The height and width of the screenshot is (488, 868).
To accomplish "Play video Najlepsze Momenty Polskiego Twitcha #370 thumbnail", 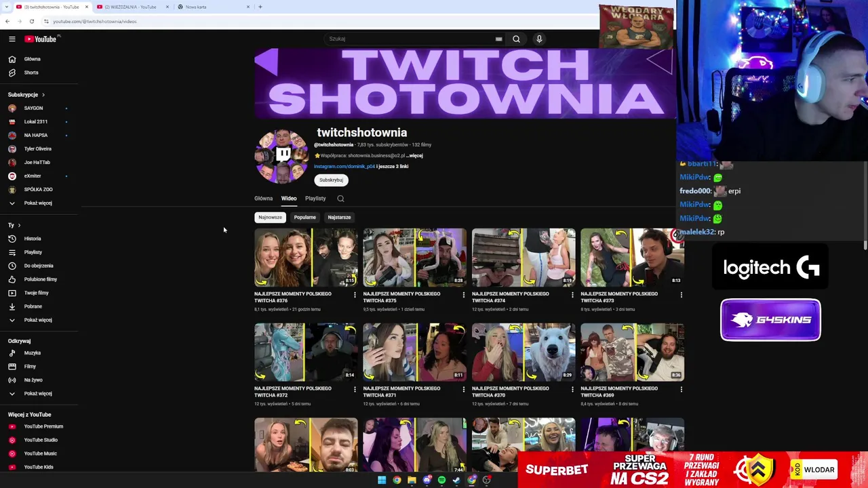I will pos(524,352).
